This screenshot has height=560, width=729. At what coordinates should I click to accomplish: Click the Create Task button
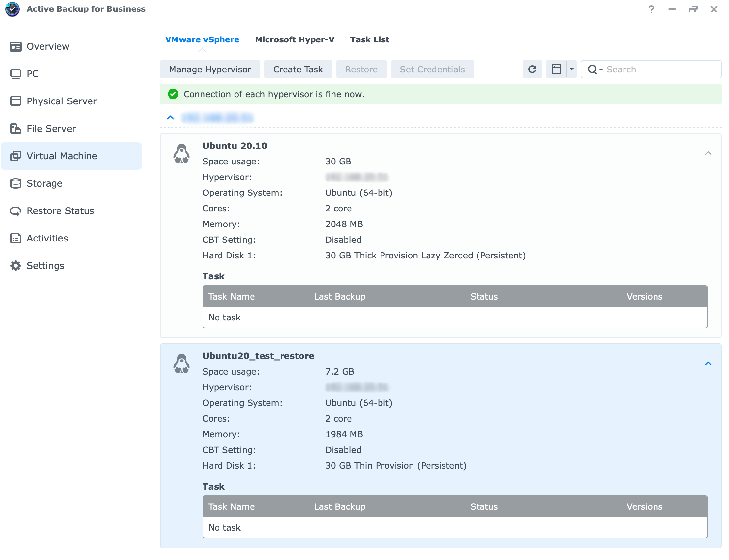point(298,69)
